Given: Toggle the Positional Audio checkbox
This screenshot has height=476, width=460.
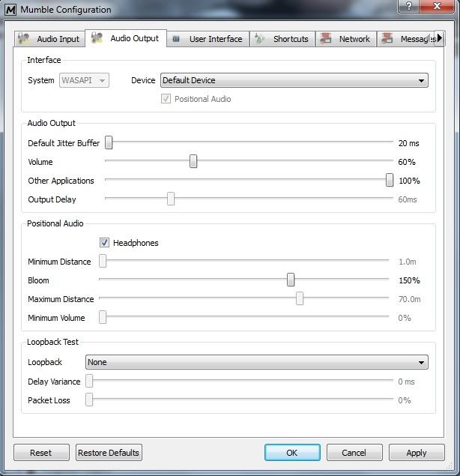Looking at the screenshot, I should point(166,99).
